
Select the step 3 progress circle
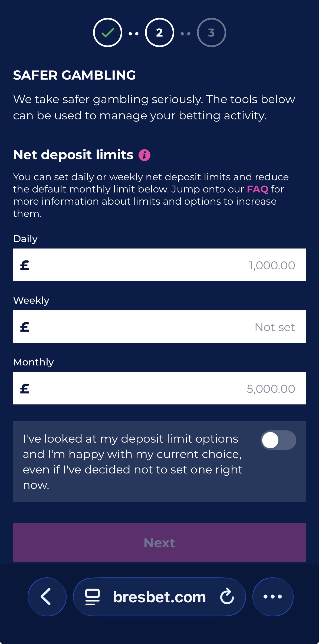(212, 32)
